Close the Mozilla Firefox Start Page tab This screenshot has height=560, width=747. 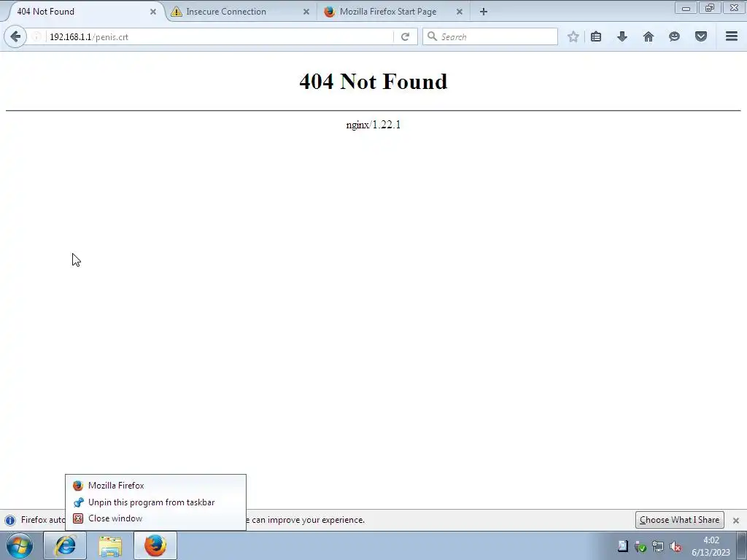[x=460, y=12]
